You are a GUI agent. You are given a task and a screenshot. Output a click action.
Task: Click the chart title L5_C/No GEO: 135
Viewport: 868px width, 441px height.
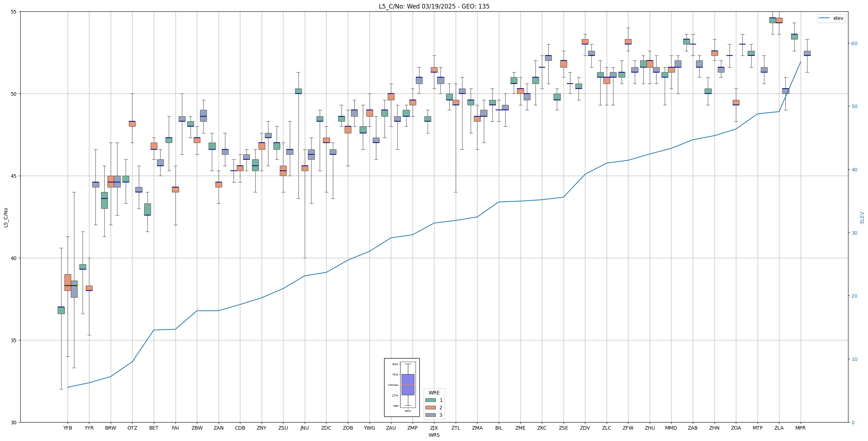click(434, 6)
